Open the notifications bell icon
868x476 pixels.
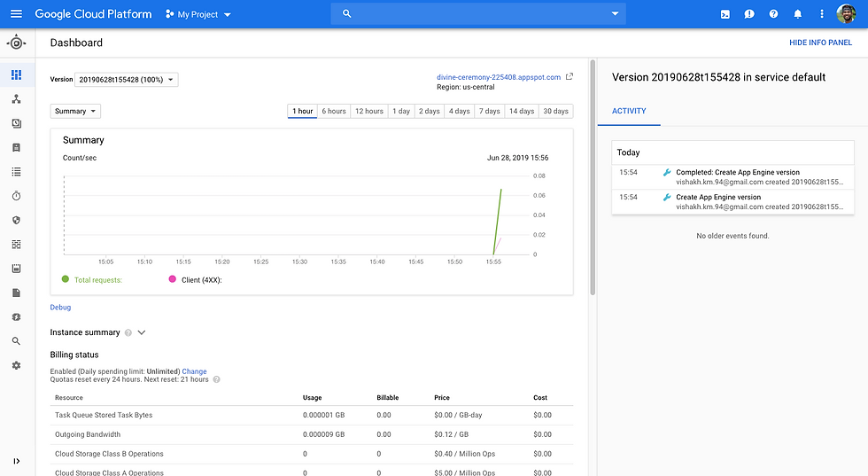pos(798,14)
